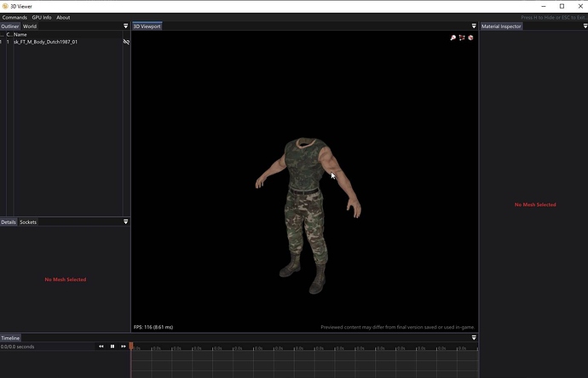
Task: Click the magnifier icon in the 3D Viewport
Action: coord(453,37)
